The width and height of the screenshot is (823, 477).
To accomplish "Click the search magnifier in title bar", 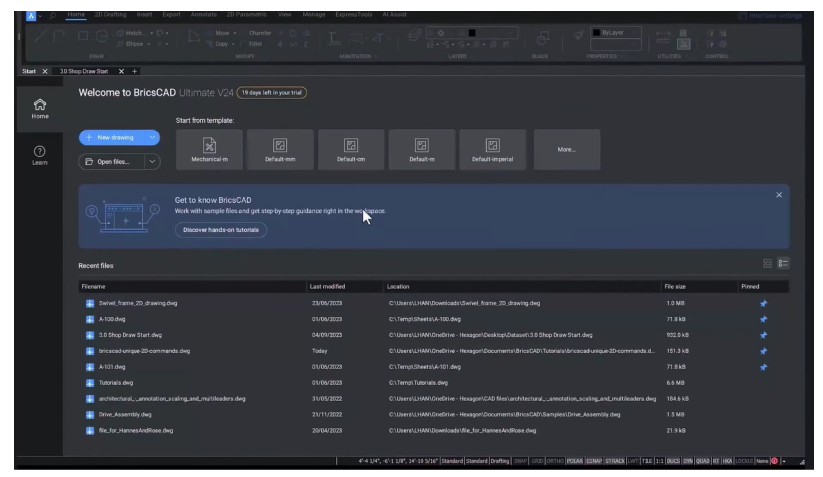I will pos(52,16).
